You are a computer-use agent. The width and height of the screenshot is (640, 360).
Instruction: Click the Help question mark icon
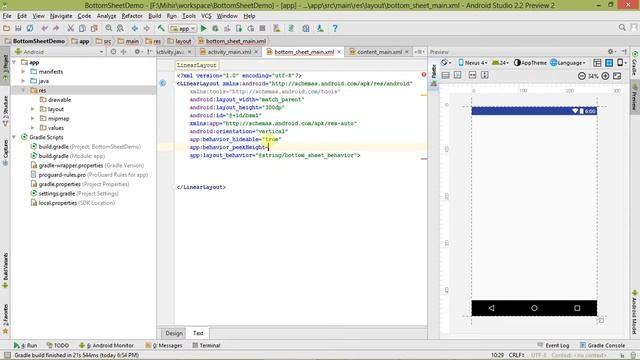pos(335,28)
